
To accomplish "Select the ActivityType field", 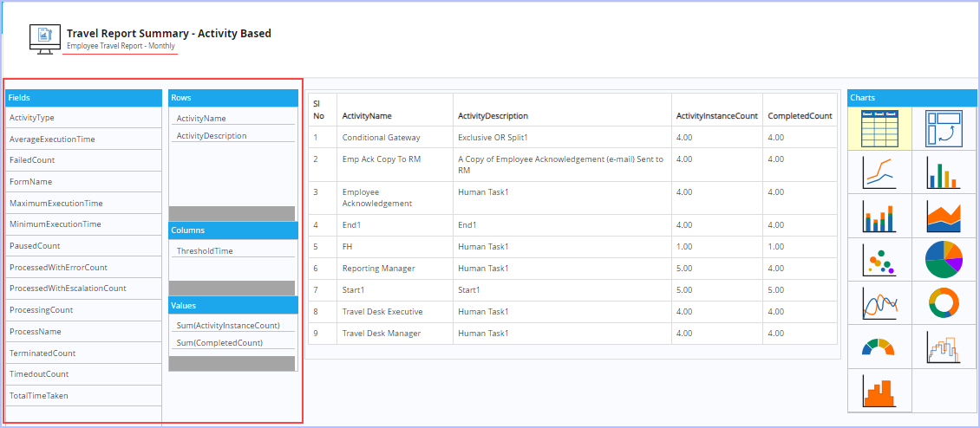I will click(x=83, y=118).
